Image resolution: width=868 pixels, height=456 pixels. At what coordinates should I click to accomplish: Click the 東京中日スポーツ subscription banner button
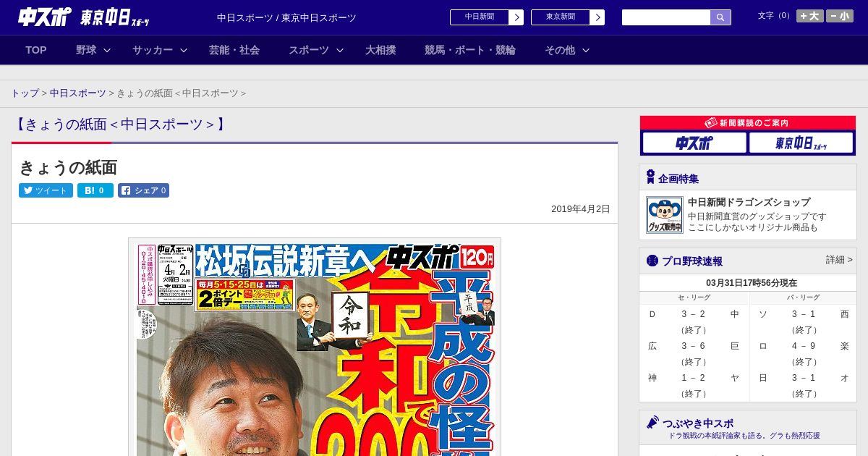(x=801, y=143)
